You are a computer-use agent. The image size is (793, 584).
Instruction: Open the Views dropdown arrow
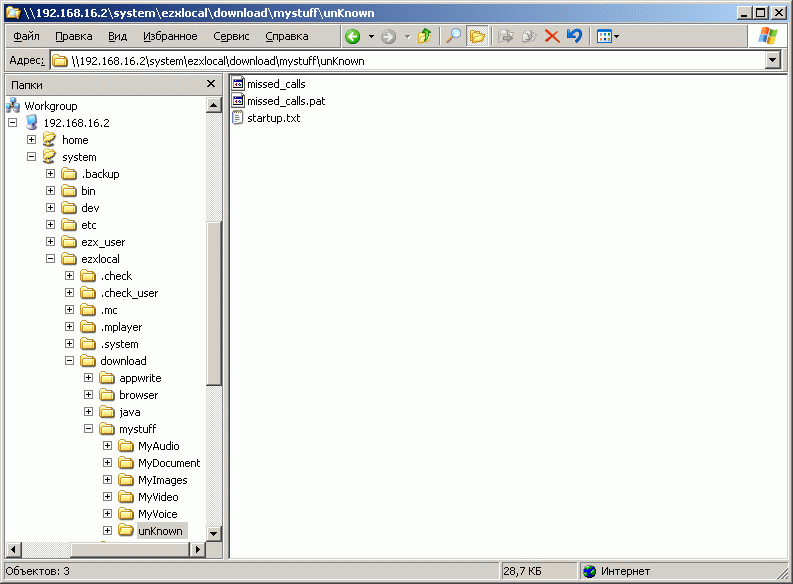[x=616, y=36]
